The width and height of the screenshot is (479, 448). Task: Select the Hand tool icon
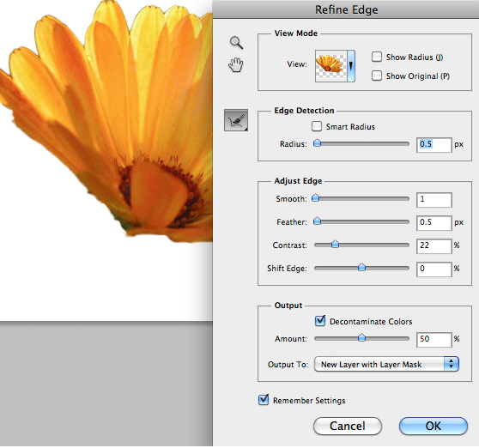(236, 64)
